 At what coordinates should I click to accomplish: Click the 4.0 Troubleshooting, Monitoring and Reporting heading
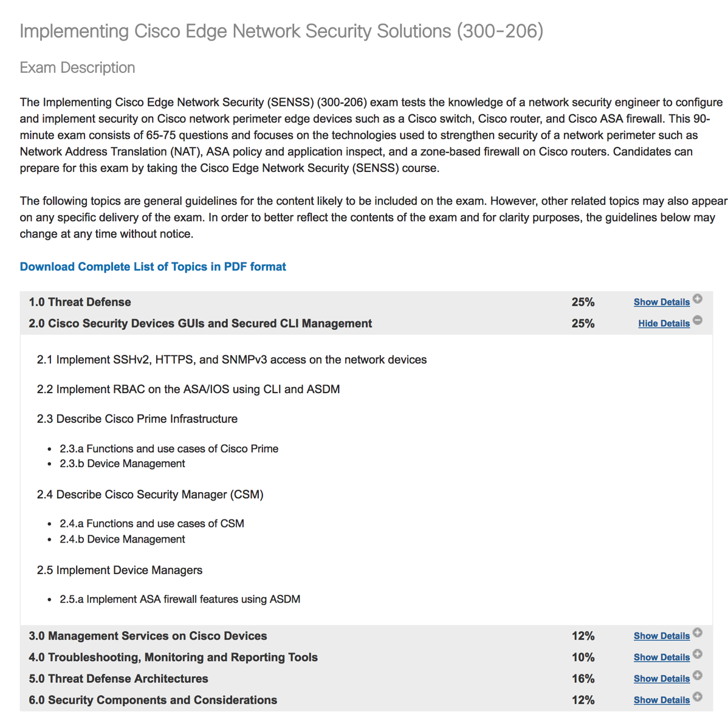(173, 657)
